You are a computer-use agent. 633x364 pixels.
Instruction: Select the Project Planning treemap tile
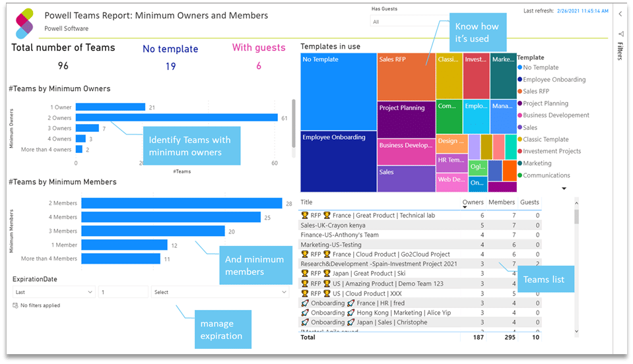pyautogui.click(x=406, y=120)
